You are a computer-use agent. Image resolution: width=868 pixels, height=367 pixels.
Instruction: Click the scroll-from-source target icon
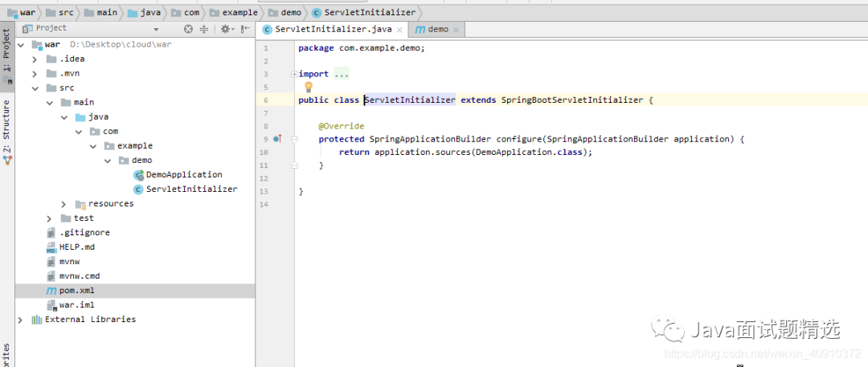point(188,30)
